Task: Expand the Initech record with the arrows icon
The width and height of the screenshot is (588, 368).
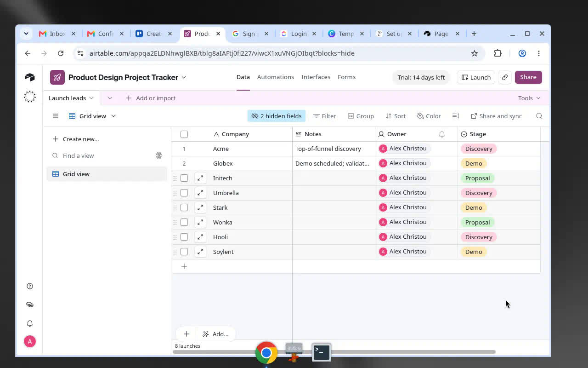Action: click(x=200, y=178)
